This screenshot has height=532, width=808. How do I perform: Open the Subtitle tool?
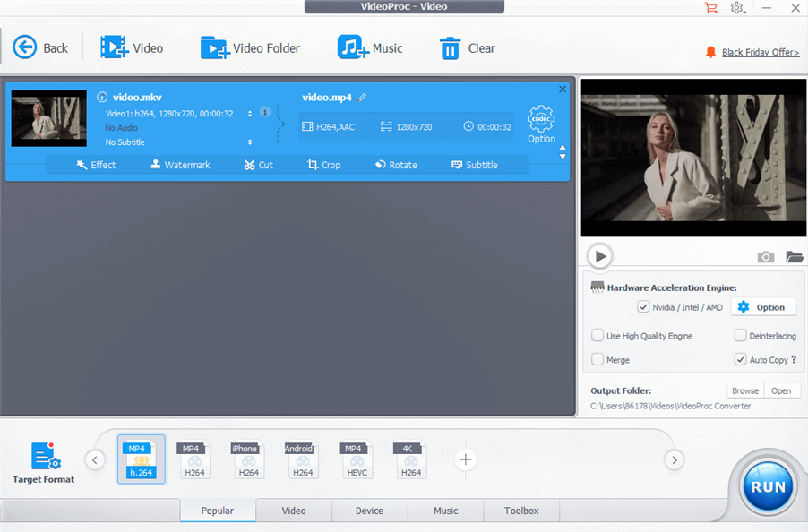pyautogui.click(x=475, y=165)
